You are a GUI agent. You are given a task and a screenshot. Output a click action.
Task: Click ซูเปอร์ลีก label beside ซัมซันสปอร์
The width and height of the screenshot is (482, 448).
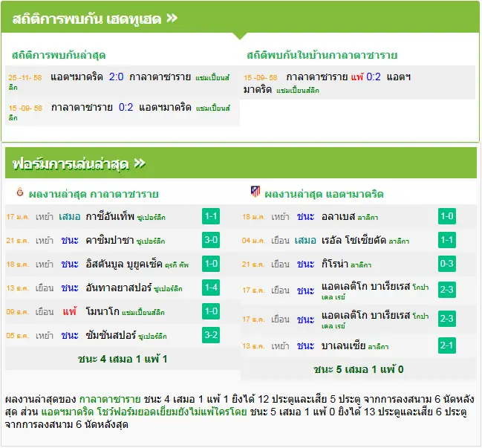pyautogui.click(x=152, y=337)
